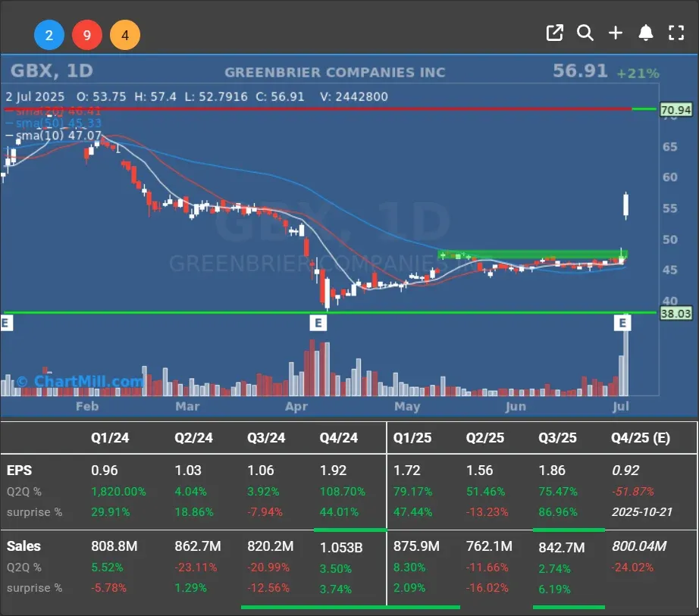699x616 pixels.
Task: Click the 6.19% sales surprise value
Action: pos(554,589)
